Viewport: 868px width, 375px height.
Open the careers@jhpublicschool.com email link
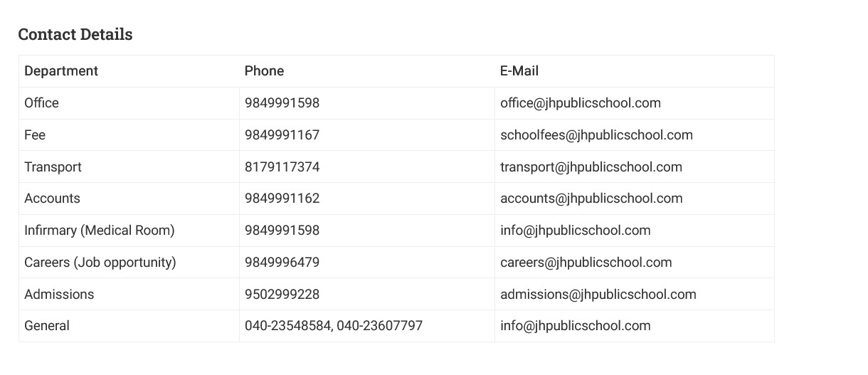pyautogui.click(x=586, y=263)
